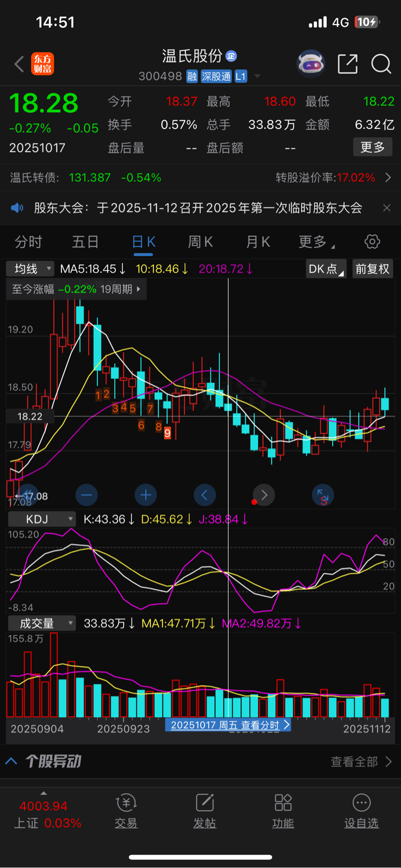This screenshot has width=401, height=868.
Task: Tap the K:43.36 KDJ value
Action: (x=109, y=519)
